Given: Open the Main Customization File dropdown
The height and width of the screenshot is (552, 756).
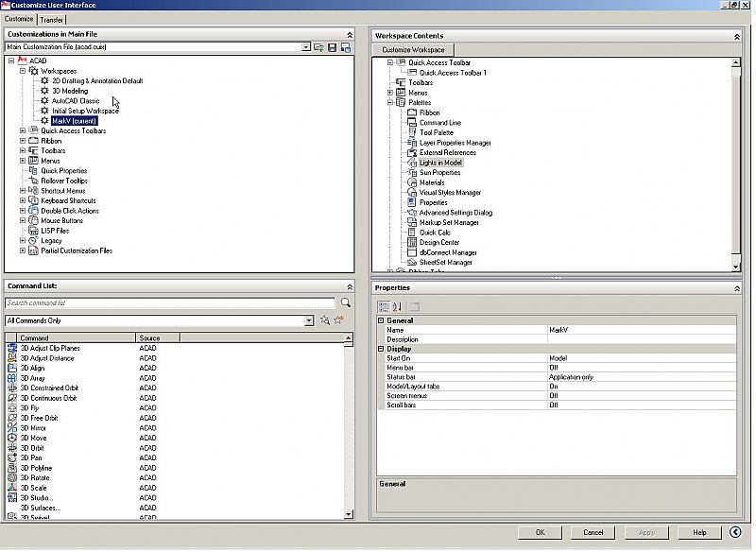Looking at the screenshot, I should click(306, 46).
